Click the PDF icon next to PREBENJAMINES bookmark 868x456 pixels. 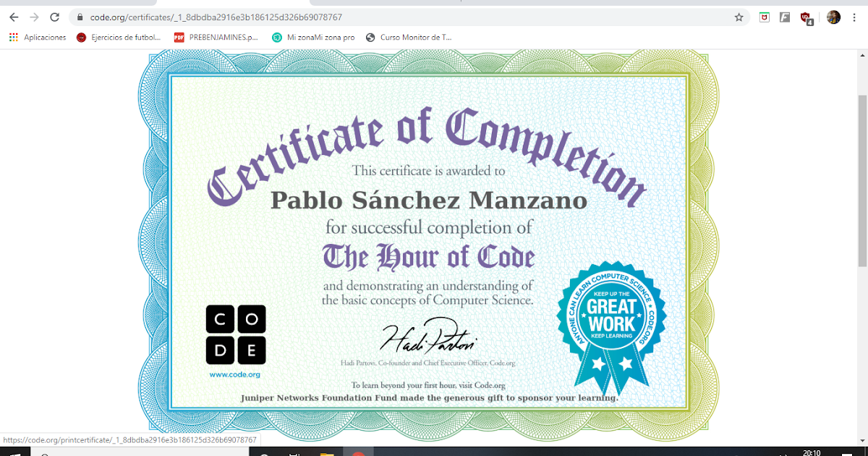(179, 37)
